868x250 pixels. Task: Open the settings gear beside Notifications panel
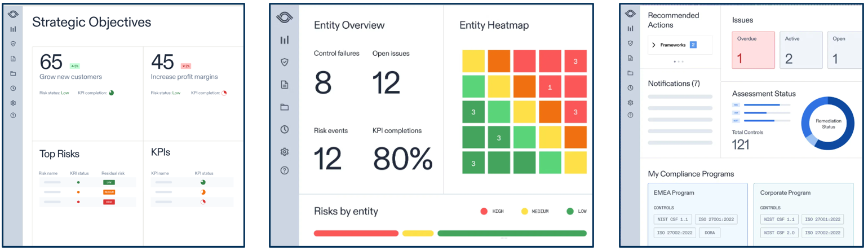(x=630, y=103)
